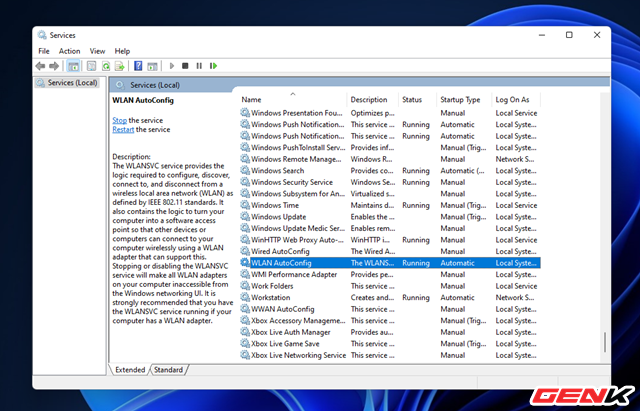640x411 pixels.
Task: Sort by the Status column header
Action: [x=418, y=100]
